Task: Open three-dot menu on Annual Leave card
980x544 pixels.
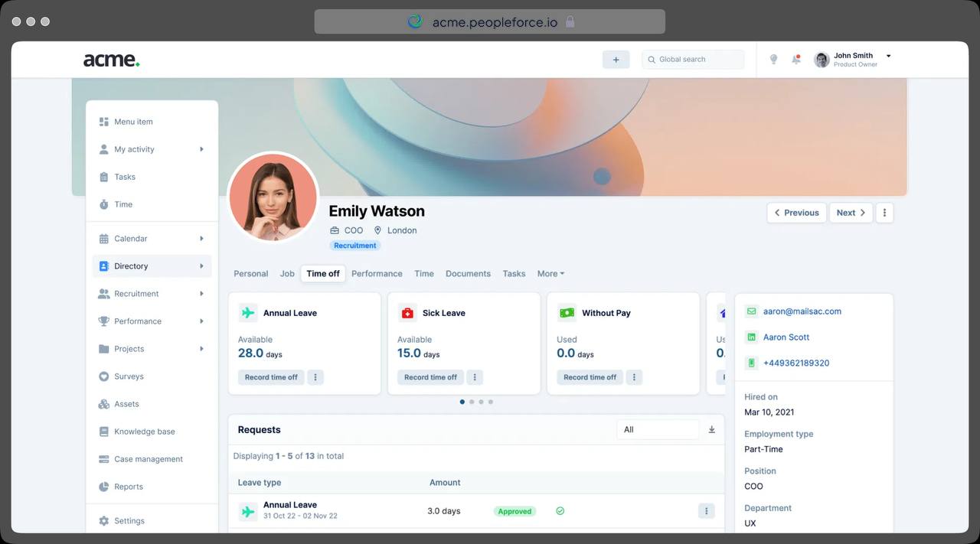Action: tap(315, 377)
